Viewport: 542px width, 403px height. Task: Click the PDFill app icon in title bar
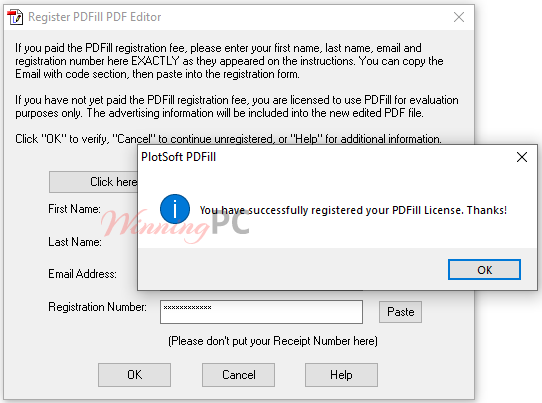click(x=15, y=17)
